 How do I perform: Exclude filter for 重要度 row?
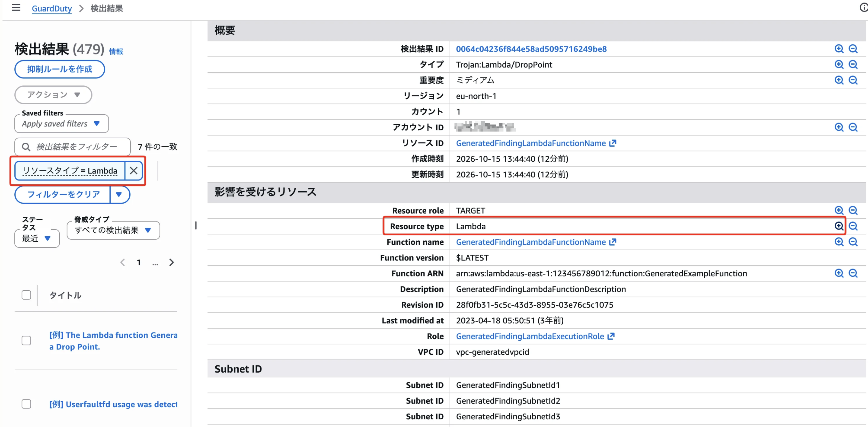[x=853, y=80]
